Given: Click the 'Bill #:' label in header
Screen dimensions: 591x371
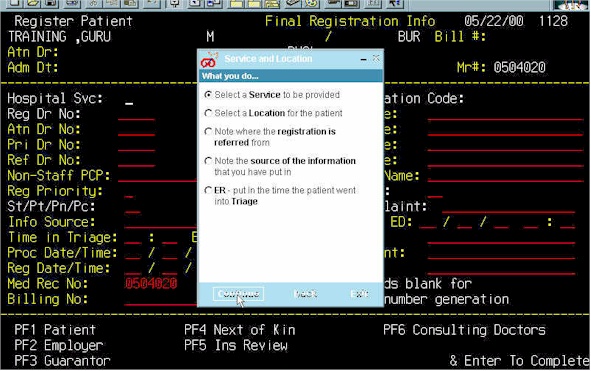Looking at the screenshot, I should click(x=460, y=37).
